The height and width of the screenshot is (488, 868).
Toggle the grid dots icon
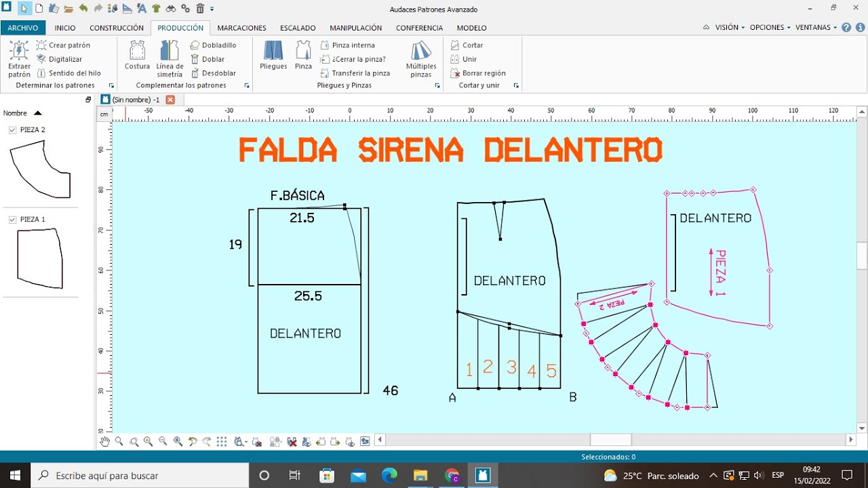click(222, 441)
